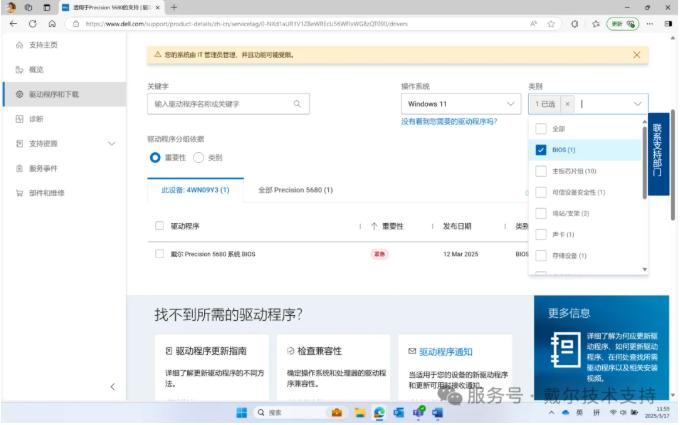Click the category list scrollbar thumb
680x425 pixels.
pyautogui.click(x=644, y=163)
